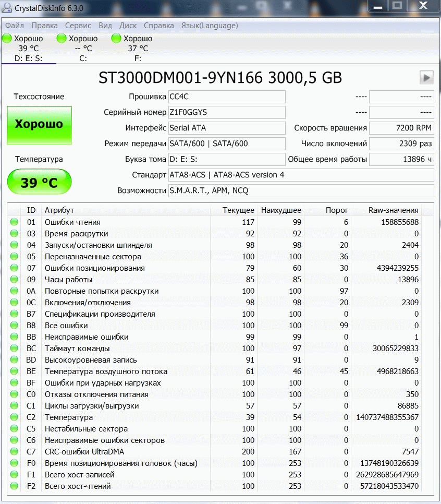441x504 pixels.
Task: Click status dot for CRC-ошибки UltraDMA row
Action: (14, 451)
